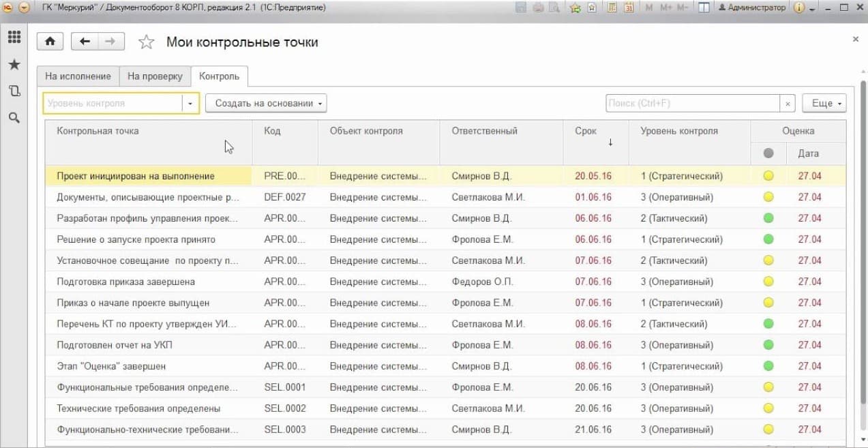Click the Уровень контроля input field
Image resolution: width=868 pixels, height=448 pixels.
point(113,103)
